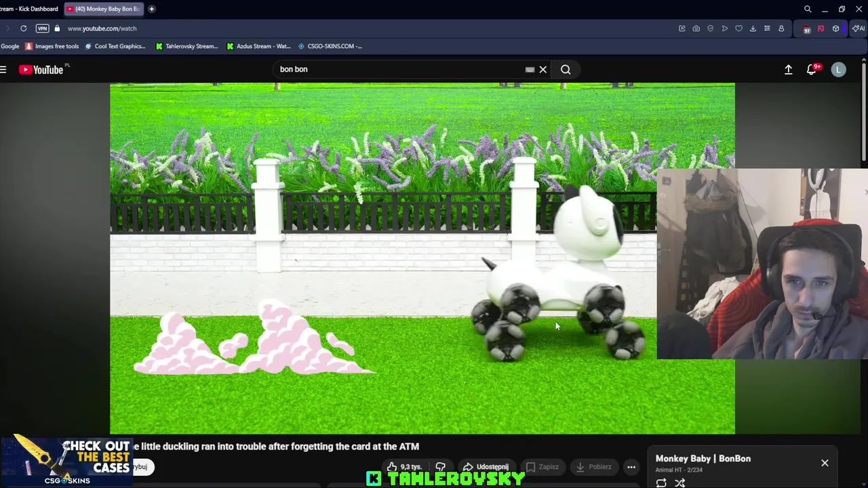868x488 pixels.
Task: Go to the YouTube home logo
Action: pos(42,69)
